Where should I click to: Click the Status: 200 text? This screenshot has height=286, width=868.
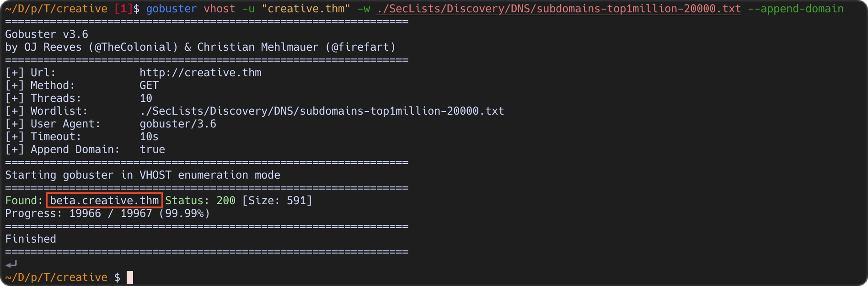click(x=200, y=201)
